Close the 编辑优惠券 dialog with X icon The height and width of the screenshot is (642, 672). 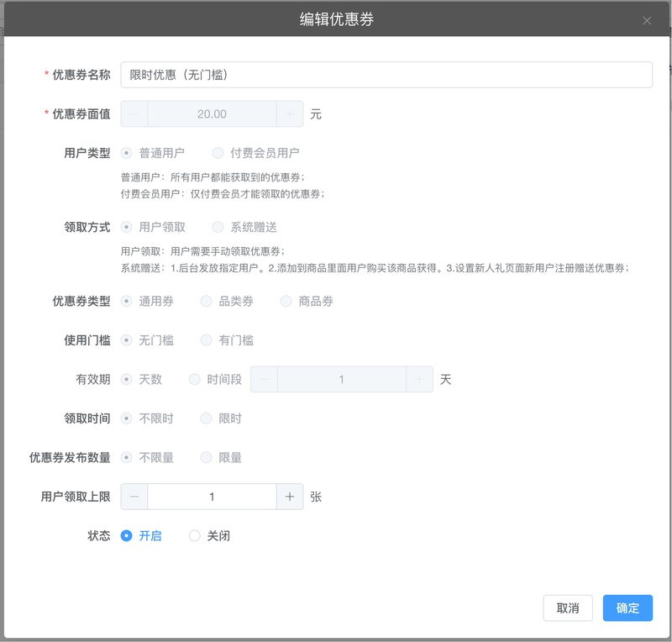[647, 20]
